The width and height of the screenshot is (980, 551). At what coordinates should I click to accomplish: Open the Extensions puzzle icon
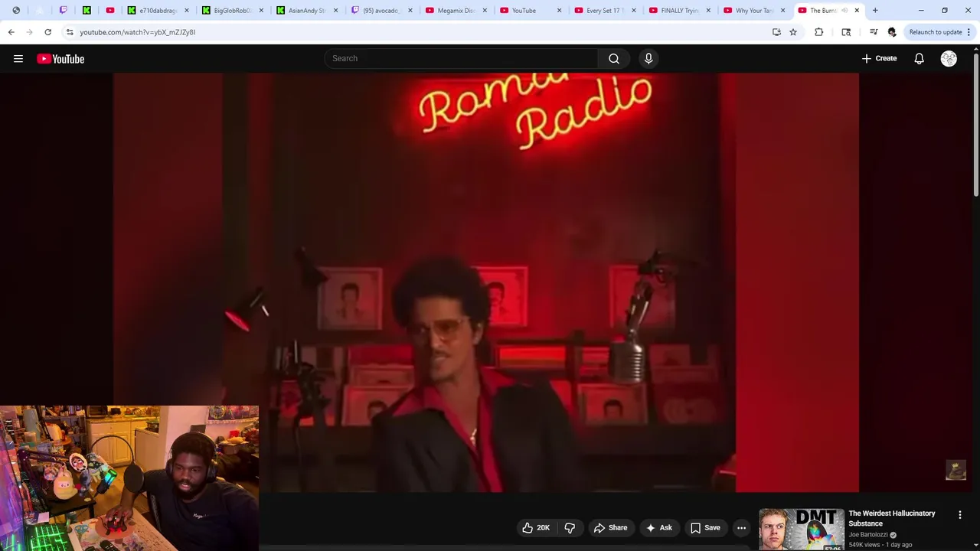pos(819,32)
